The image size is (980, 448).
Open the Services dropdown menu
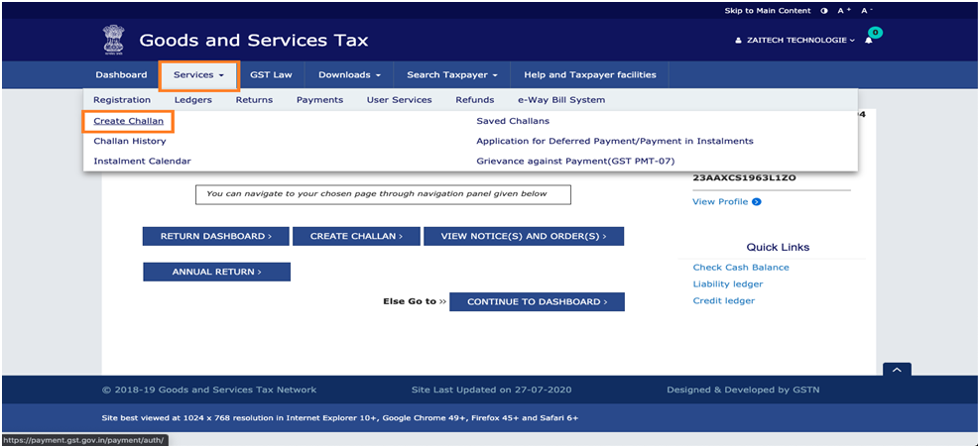click(x=198, y=75)
